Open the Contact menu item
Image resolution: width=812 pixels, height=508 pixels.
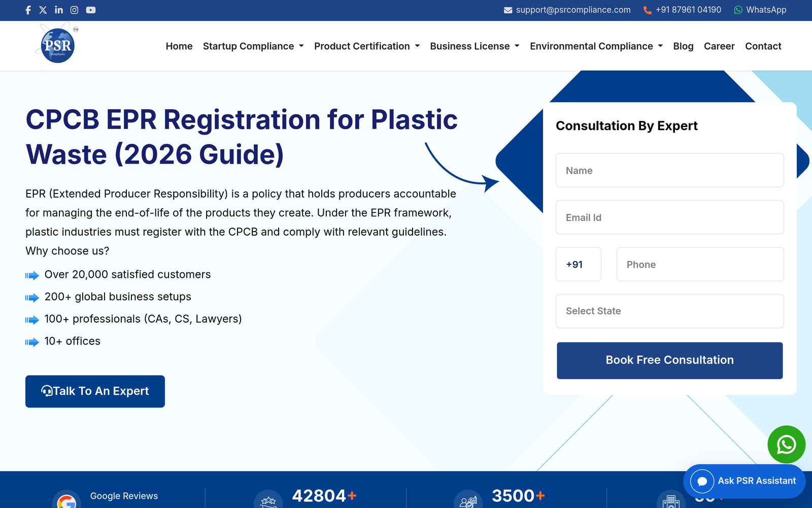tap(763, 46)
